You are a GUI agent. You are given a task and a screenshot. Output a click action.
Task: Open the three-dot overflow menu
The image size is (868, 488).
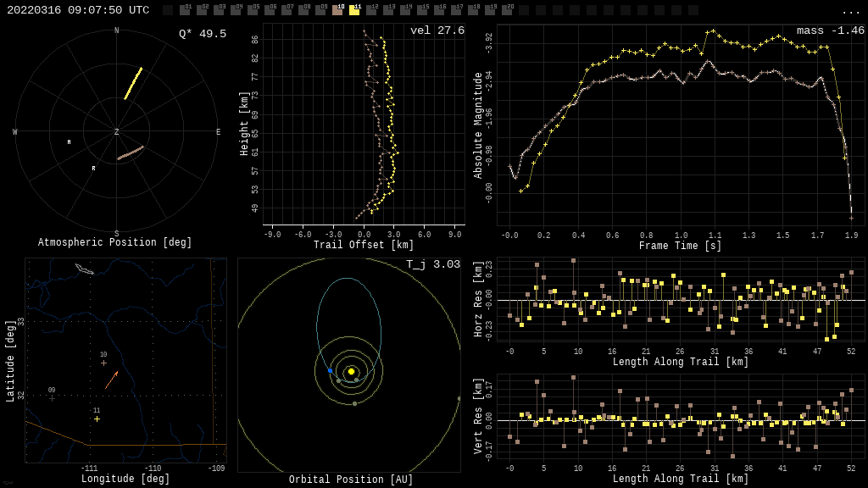850,11
